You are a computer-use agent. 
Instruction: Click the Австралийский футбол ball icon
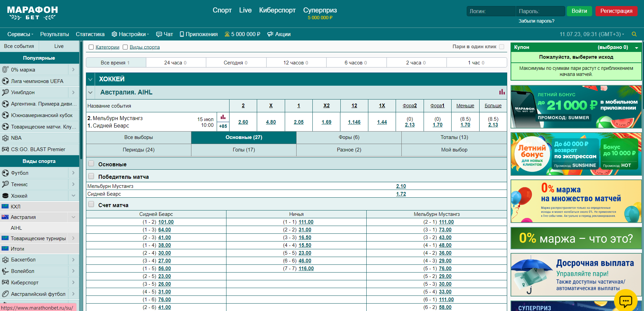coord(5,294)
